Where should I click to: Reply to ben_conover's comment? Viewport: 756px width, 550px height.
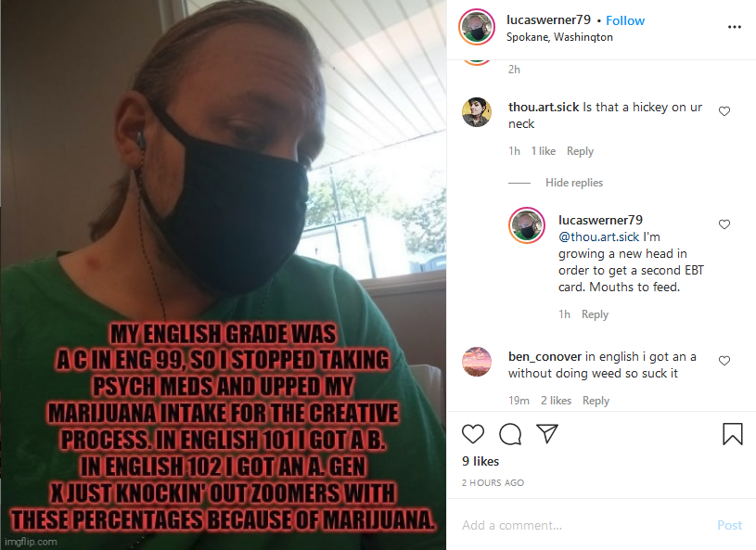pos(596,401)
